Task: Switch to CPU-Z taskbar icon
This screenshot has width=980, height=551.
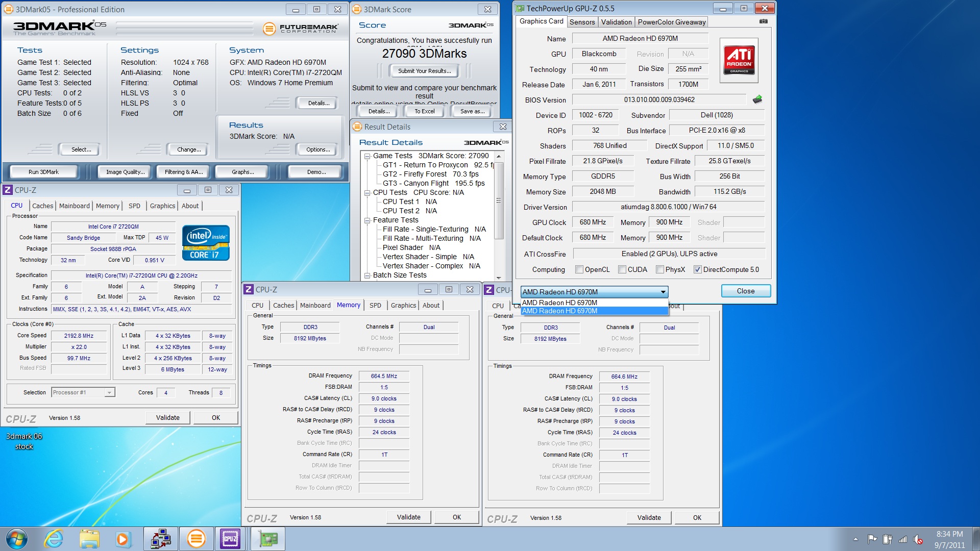Action: pyautogui.click(x=230, y=539)
